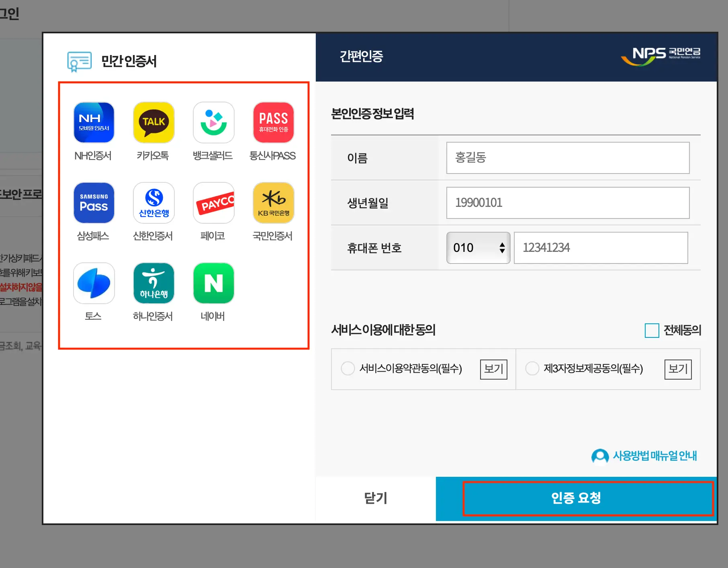Click the 본인인증정보 입력 heading
The width and height of the screenshot is (728, 568).
coord(372,114)
